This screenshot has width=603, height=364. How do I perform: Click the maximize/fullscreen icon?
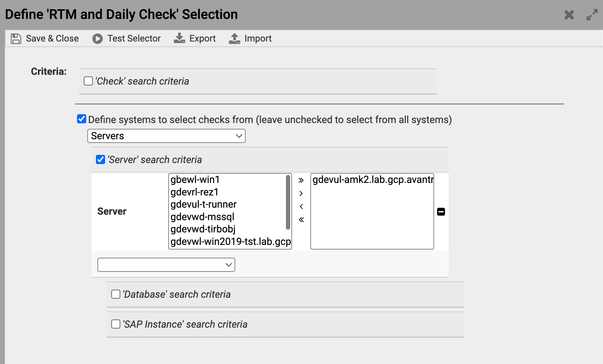tap(592, 15)
